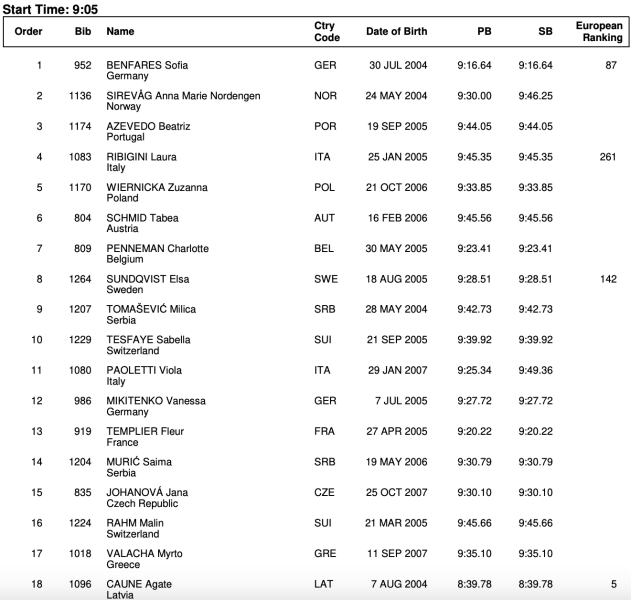Viewport: 631px width, 600px height.
Task: Select the AZEVEDO Beatriz row name
Action: point(148,127)
